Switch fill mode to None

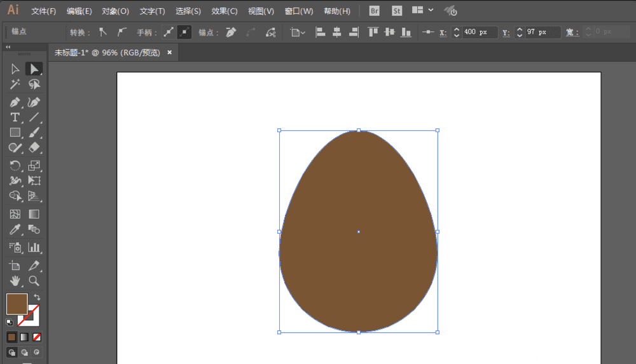click(37, 337)
